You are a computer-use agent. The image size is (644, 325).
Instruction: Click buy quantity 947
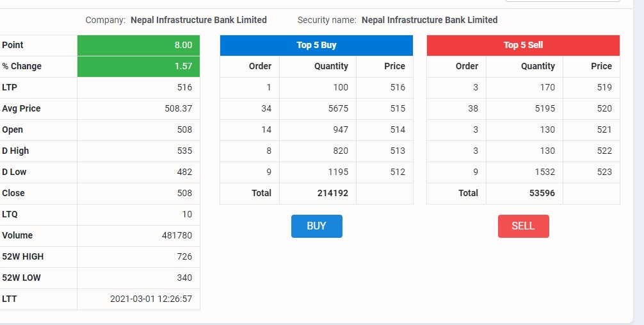click(x=341, y=129)
